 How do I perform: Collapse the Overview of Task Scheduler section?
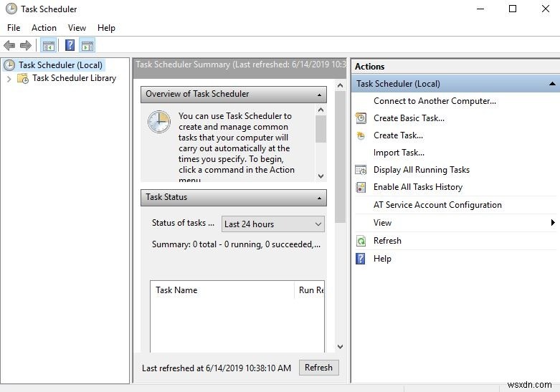[x=319, y=95]
